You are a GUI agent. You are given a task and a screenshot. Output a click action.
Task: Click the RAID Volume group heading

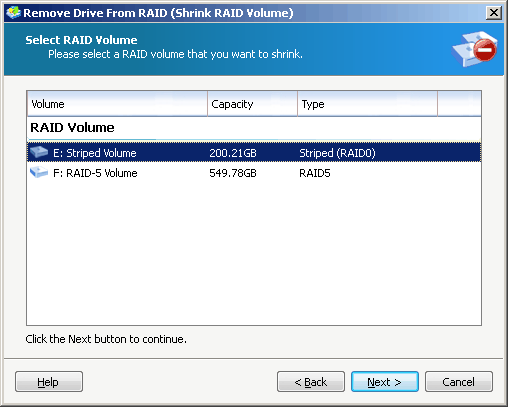(x=72, y=128)
